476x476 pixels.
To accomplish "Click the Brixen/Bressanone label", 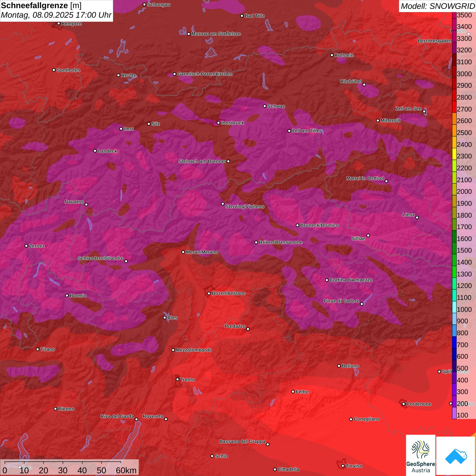I will click(x=280, y=242).
